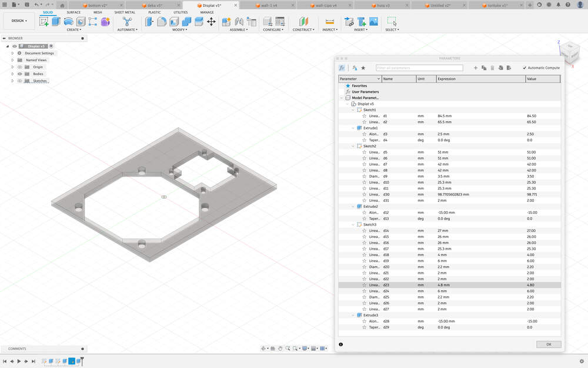This screenshot has width=588, height=368.
Task: Toggle favorite star for parameter d23
Action: 364,285
